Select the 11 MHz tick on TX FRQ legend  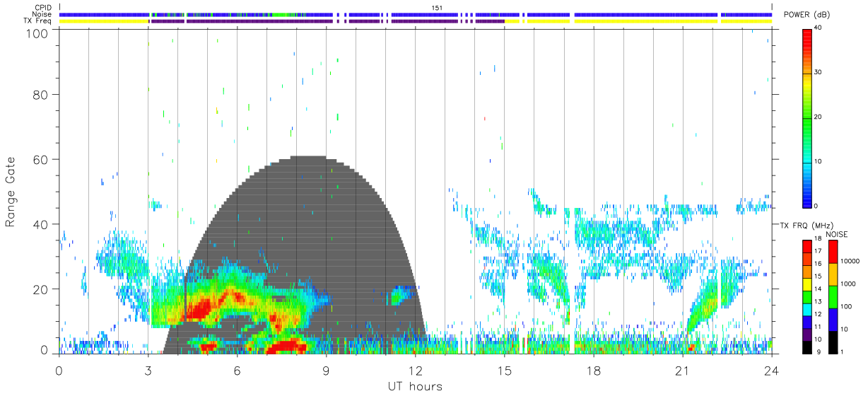[819, 327]
